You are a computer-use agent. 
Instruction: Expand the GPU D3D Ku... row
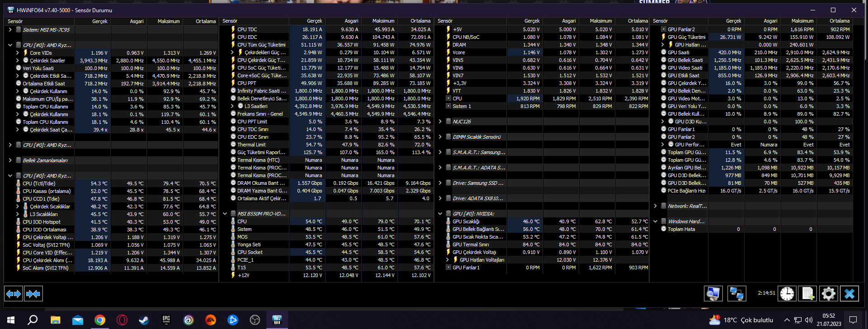click(x=663, y=122)
